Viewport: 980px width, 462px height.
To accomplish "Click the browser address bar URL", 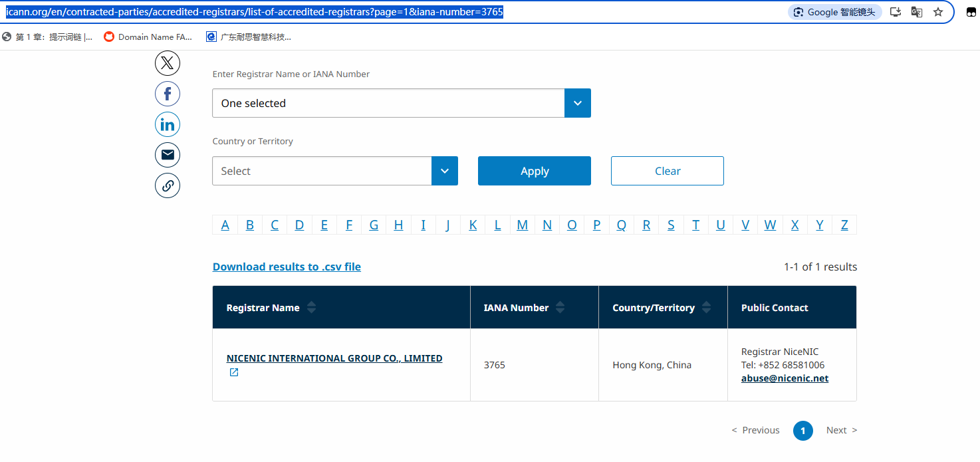I will pyautogui.click(x=254, y=12).
